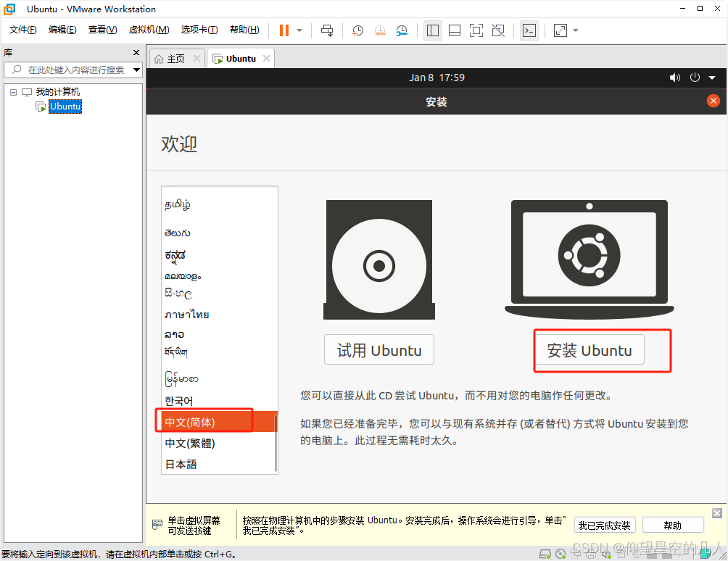This screenshot has height=561, width=728.
Task: Open the teal message log icon
Action: [x=706, y=553]
